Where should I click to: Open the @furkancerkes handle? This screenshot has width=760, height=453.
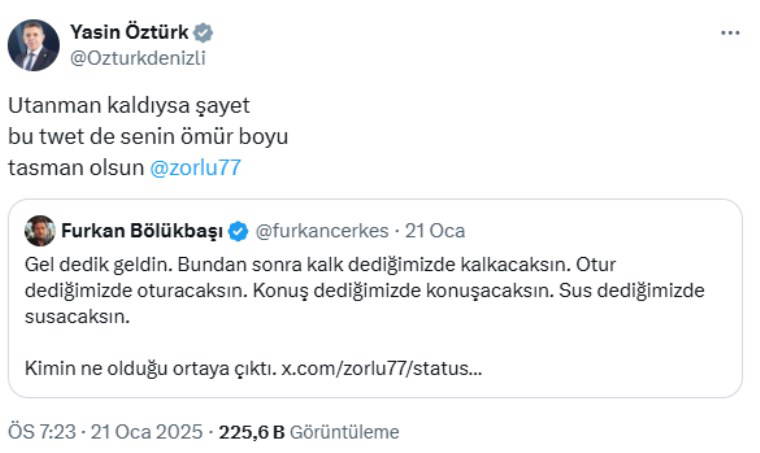click(321, 231)
